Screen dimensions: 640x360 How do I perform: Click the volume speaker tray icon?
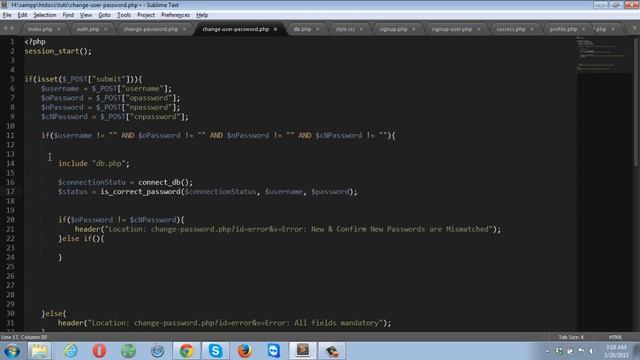point(591,351)
